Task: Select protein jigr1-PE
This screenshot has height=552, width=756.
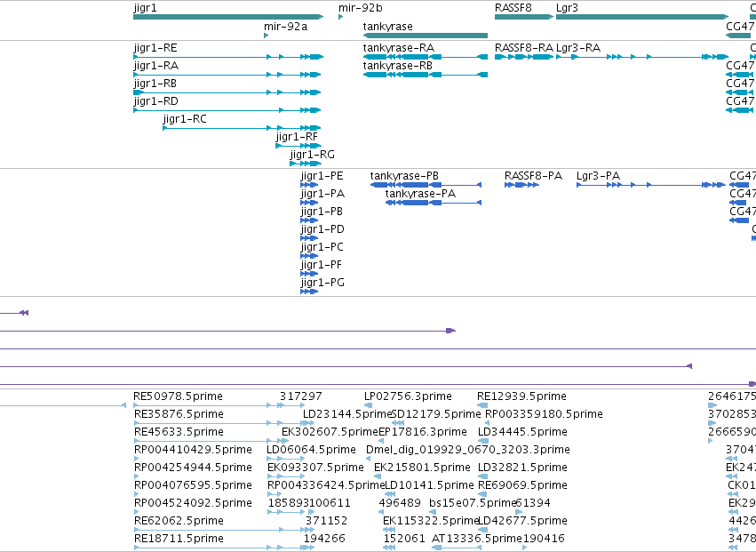Action: (x=309, y=185)
